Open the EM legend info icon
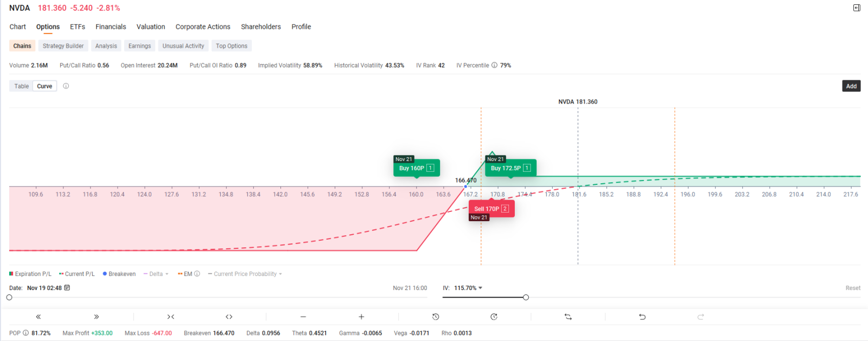Image resolution: width=868 pixels, height=341 pixels. coord(197,274)
